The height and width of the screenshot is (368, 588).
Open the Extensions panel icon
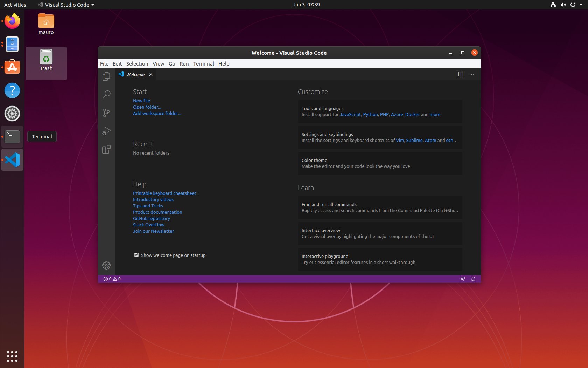106,149
